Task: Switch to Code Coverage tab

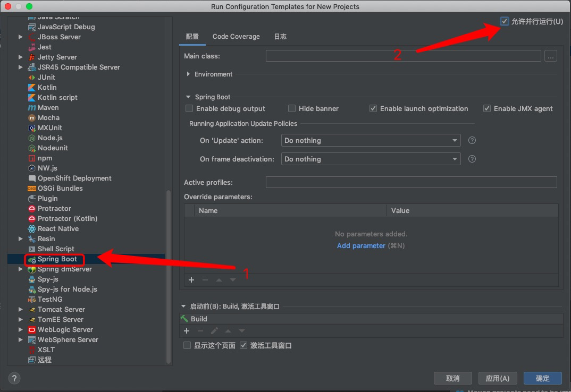Action: click(237, 37)
